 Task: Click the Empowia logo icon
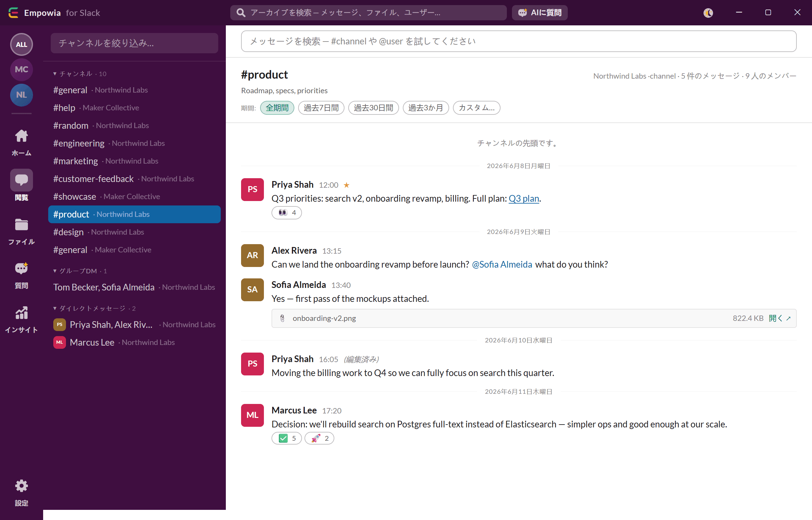(x=14, y=12)
